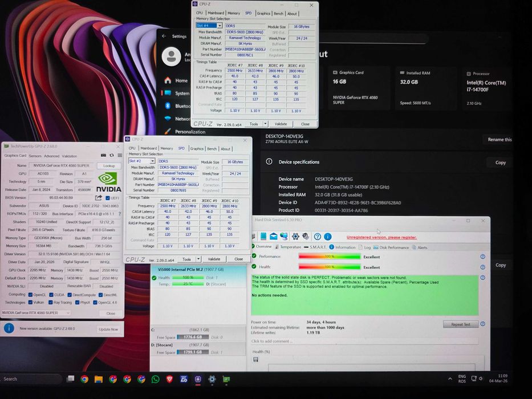This screenshot has height=399, width=532.
Task: Open the report notebook icon in Hard Disk Sentinel
Action: click(263, 237)
